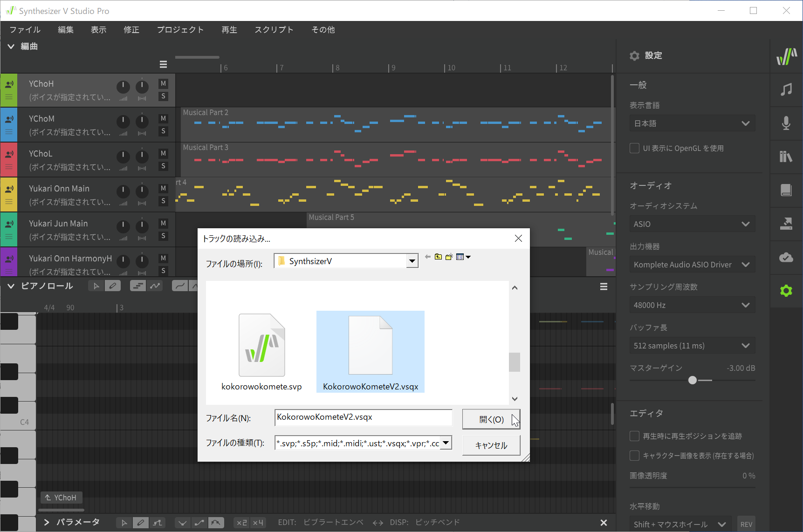This screenshot has height=532, width=803.
Task: Click the green settings gear in the sidebar
Action: (786, 291)
